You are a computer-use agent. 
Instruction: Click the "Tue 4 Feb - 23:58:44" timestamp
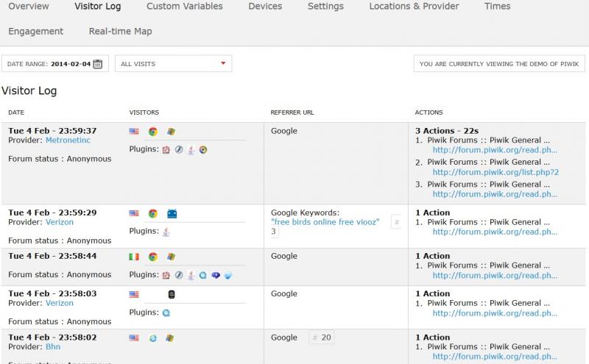point(52,256)
